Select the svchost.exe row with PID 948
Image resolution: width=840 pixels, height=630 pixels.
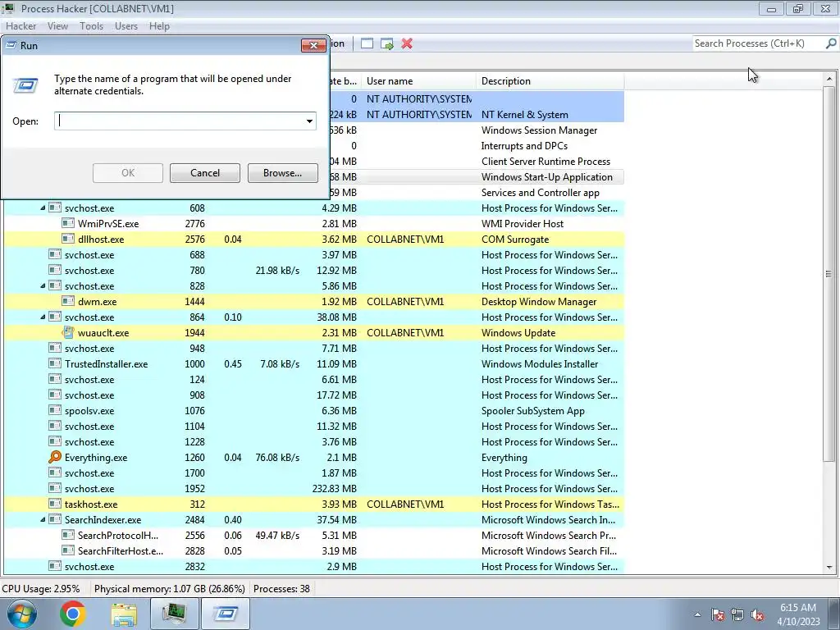pyautogui.click(x=314, y=348)
